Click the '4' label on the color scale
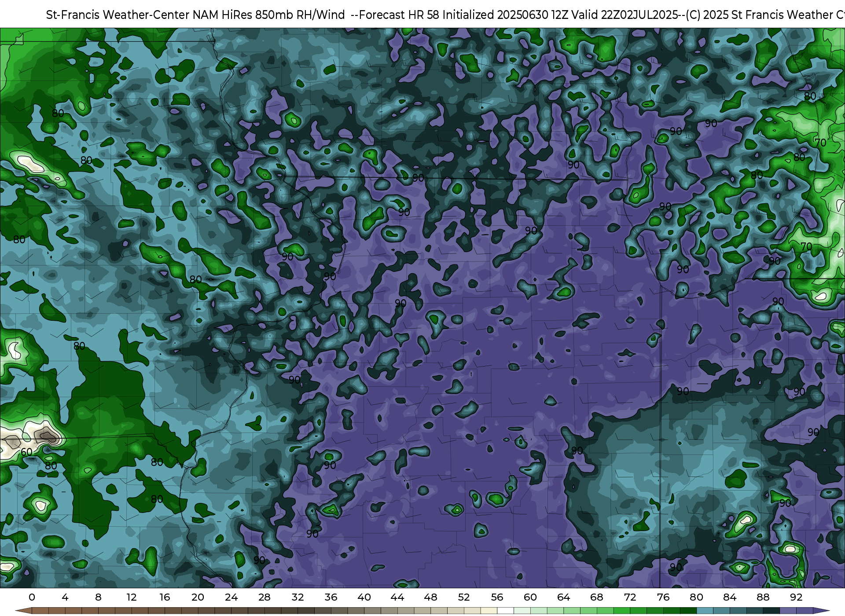 [65, 597]
